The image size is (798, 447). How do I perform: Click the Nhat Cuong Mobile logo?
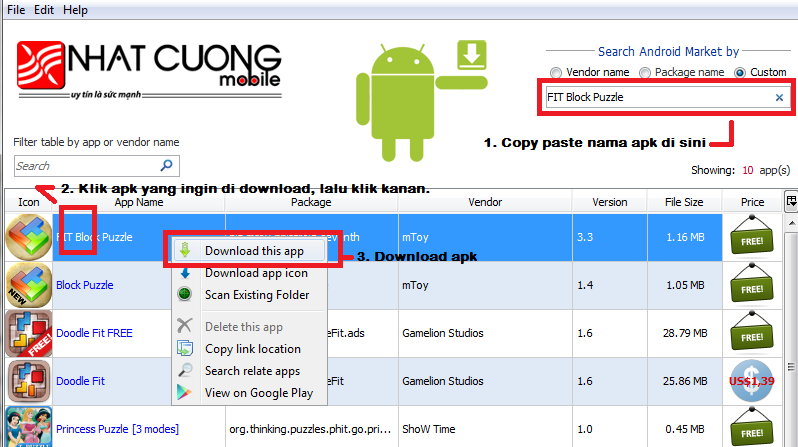(x=149, y=70)
